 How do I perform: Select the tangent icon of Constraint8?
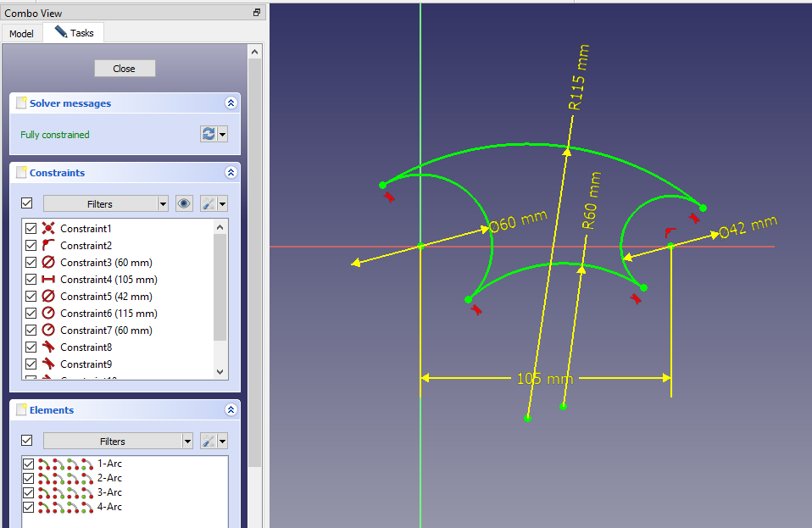tap(48, 347)
